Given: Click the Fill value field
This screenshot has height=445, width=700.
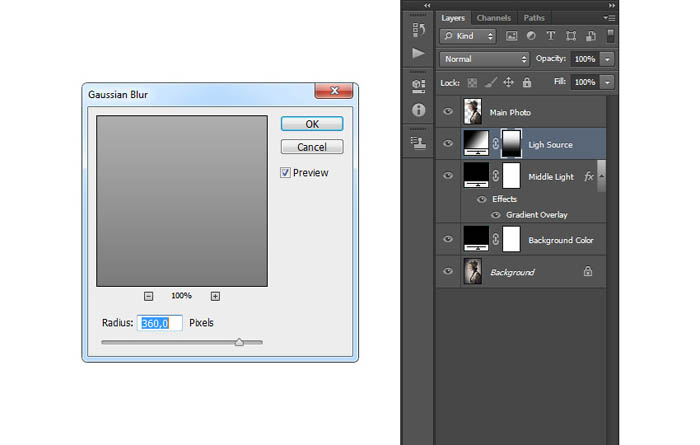Looking at the screenshot, I should [585, 82].
